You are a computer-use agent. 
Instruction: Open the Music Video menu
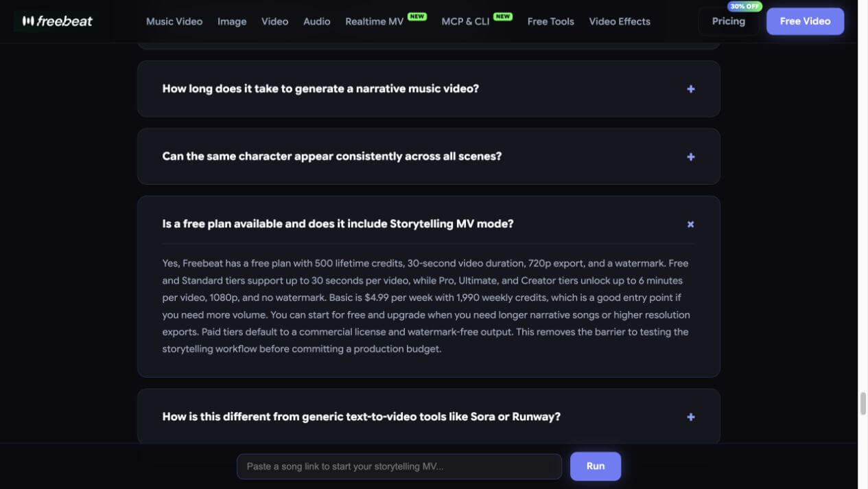pos(174,21)
